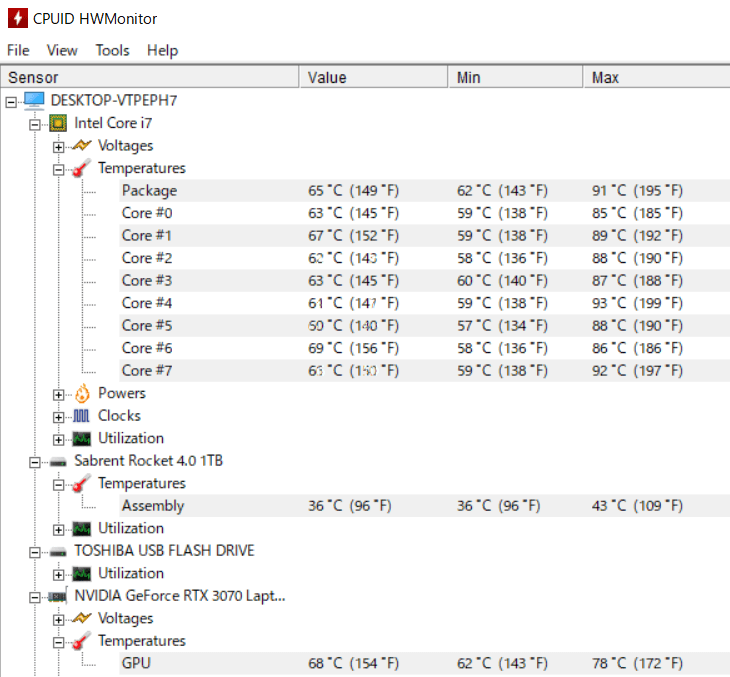730x677 pixels.
Task: Expand the Voltages node under Intel Core i7
Action: tap(58, 147)
